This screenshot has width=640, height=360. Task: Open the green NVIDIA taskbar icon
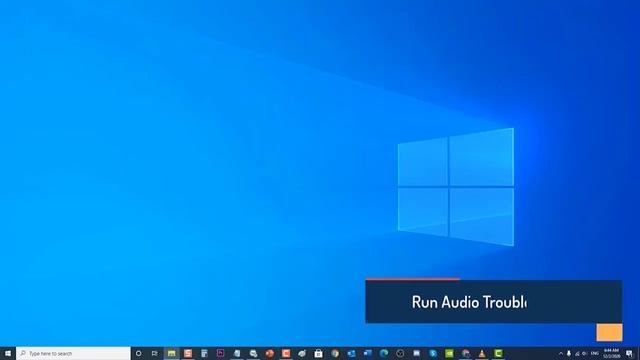tap(449, 353)
